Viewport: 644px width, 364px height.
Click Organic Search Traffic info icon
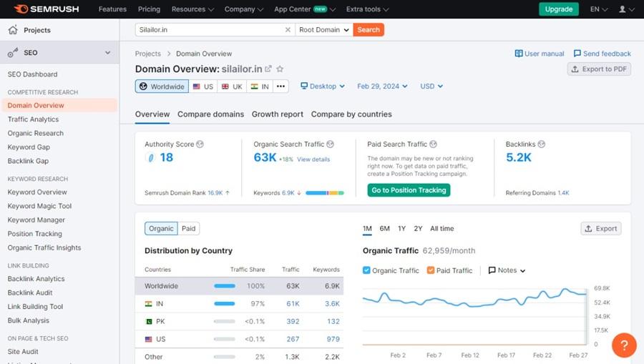click(330, 144)
